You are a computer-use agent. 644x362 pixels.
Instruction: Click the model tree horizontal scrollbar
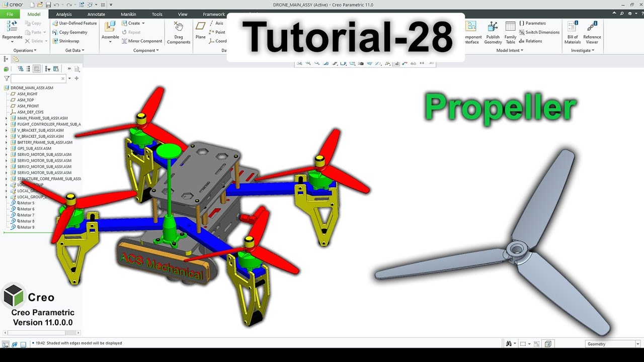[41, 332]
